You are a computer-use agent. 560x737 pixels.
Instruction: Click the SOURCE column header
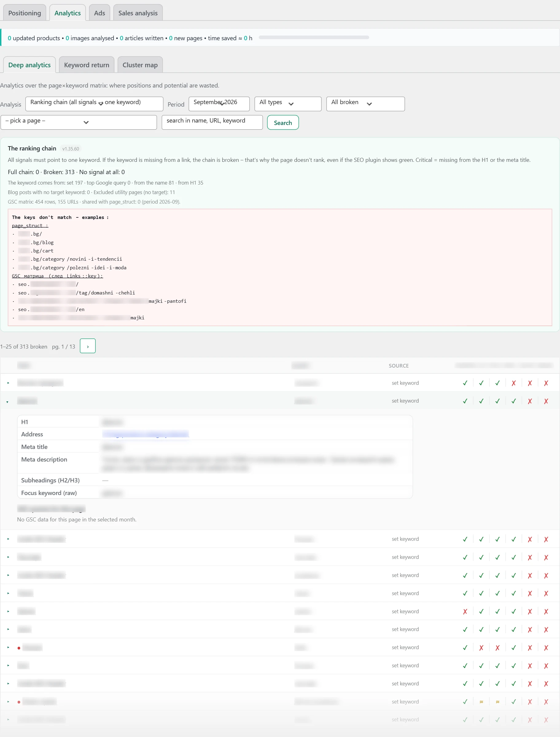(398, 366)
